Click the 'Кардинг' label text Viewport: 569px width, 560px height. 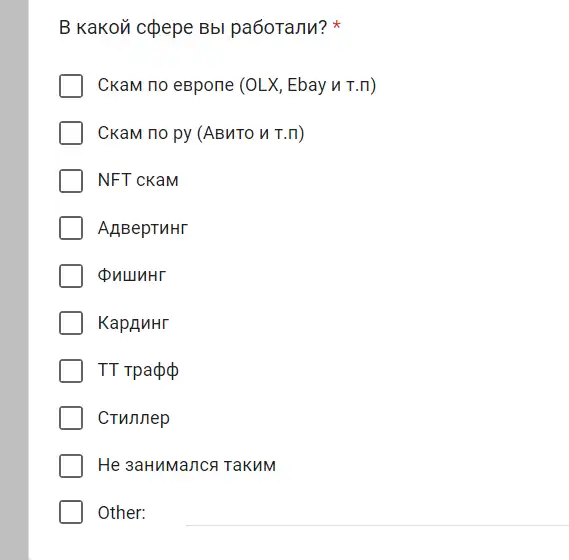point(133,323)
